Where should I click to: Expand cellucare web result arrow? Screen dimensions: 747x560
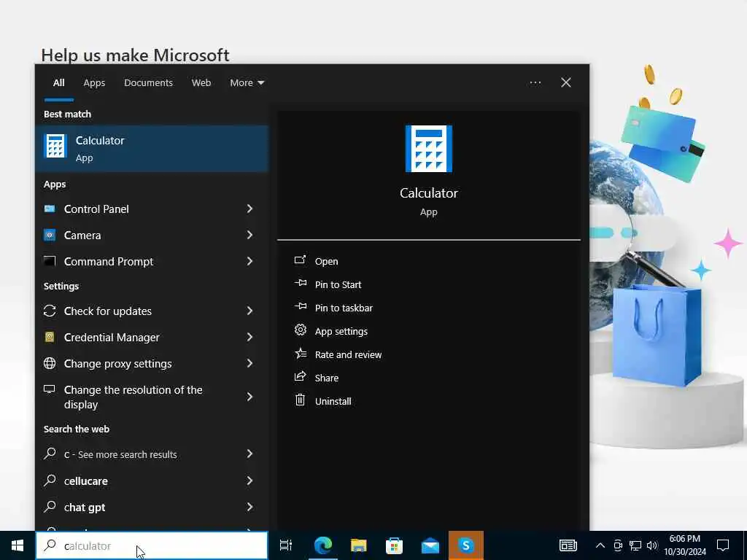249,481
